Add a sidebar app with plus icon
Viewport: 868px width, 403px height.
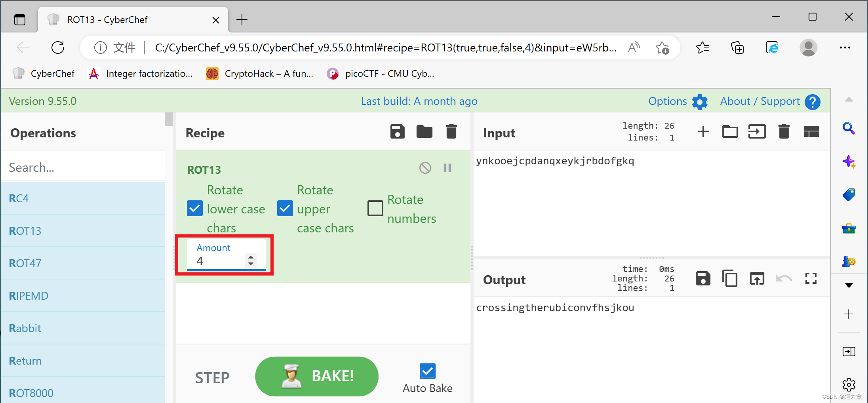[x=849, y=314]
